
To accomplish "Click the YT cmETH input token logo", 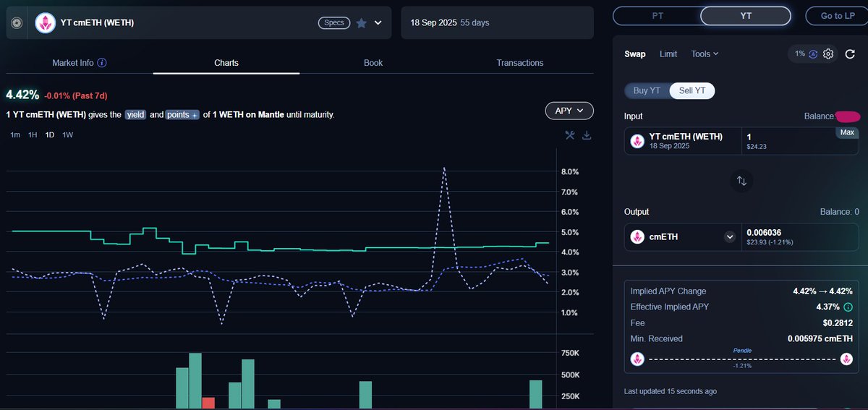I will [637, 141].
